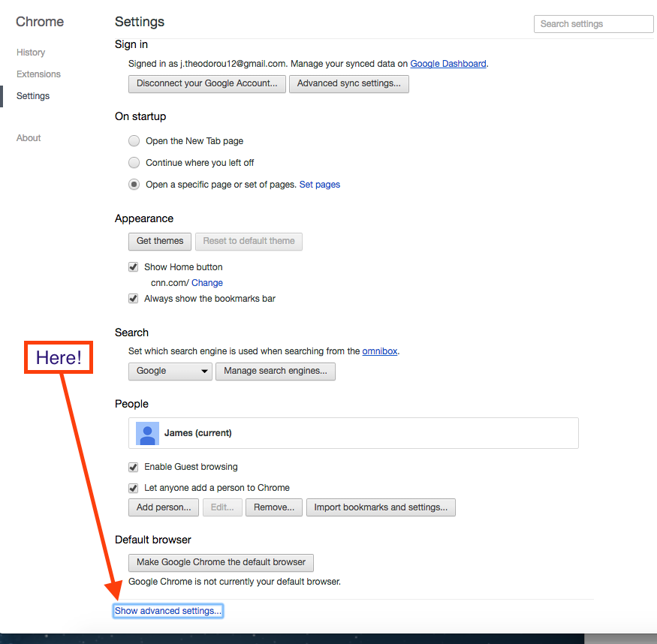Toggle the Show Home button checkbox

[x=133, y=267]
